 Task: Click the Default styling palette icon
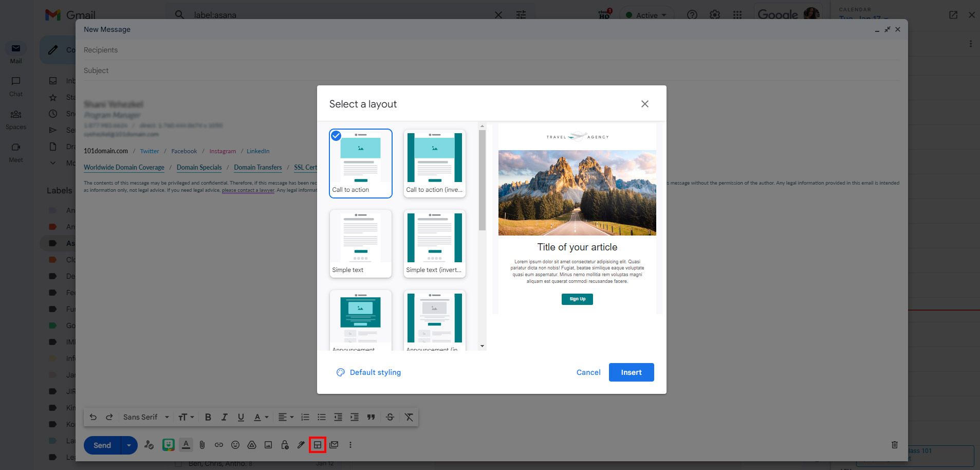pos(340,372)
